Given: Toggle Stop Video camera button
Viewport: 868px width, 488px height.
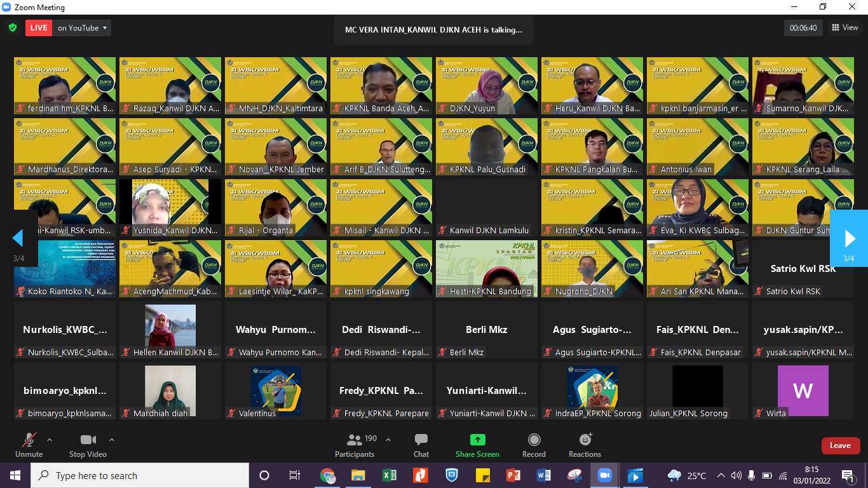Looking at the screenshot, I should click(88, 445).
